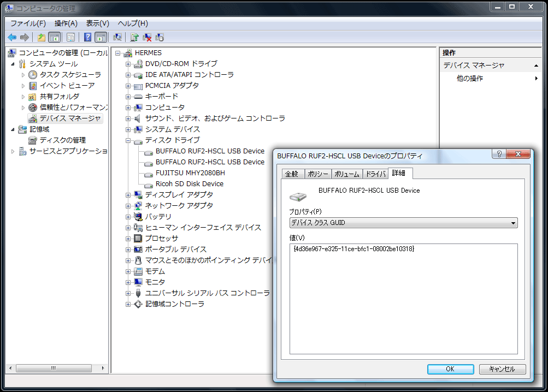548x392 pixels.
Task: Expand サービスとアプリケーション in left tree
Action: coord(13,151)
